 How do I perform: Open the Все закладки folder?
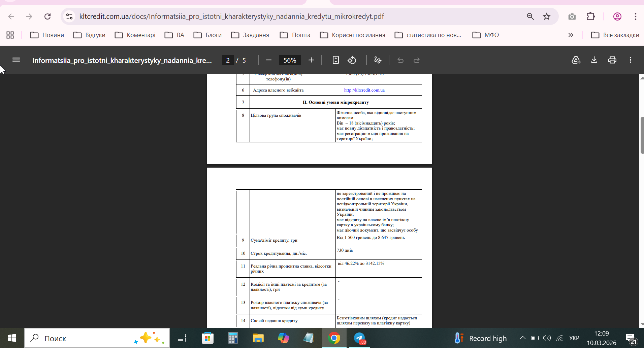(x=615, y=35)
